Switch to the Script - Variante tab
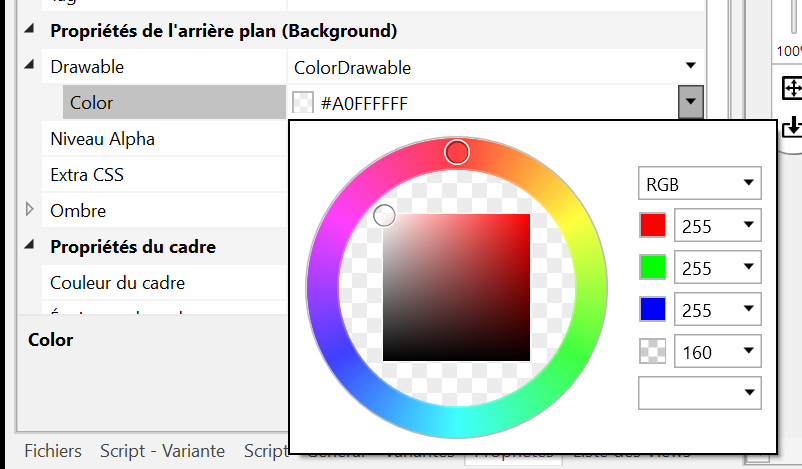802x469 pixels. (x=162, y=451)
